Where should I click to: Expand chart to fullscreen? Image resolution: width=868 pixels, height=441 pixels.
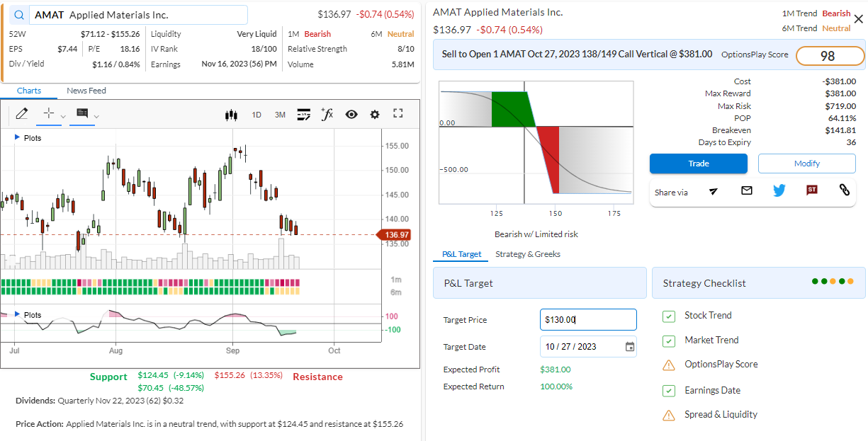pos(398,114)
